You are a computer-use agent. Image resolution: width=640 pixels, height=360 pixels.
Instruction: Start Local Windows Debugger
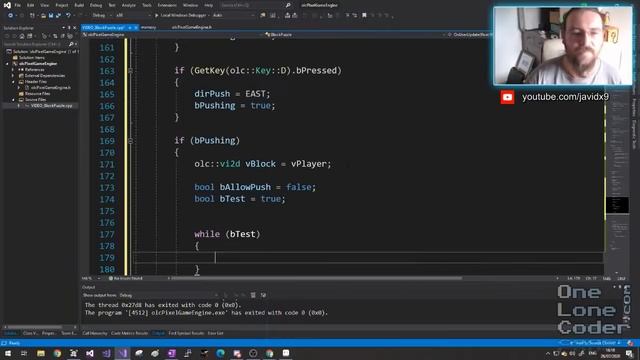[181, 16]
